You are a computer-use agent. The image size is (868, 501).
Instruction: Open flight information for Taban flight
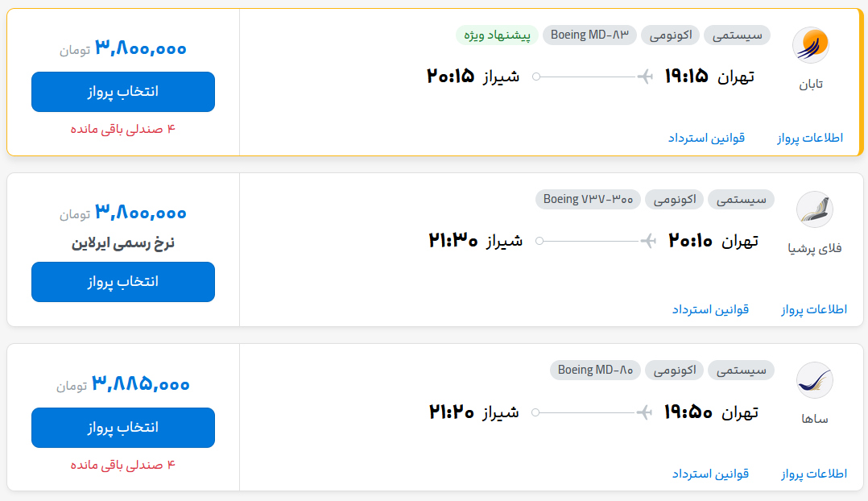810,138
